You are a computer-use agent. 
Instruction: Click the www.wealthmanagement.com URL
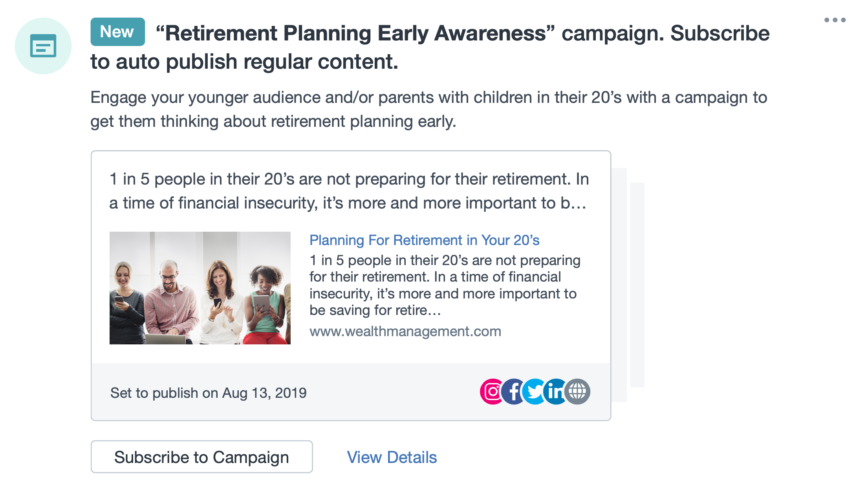pos(405,331)
